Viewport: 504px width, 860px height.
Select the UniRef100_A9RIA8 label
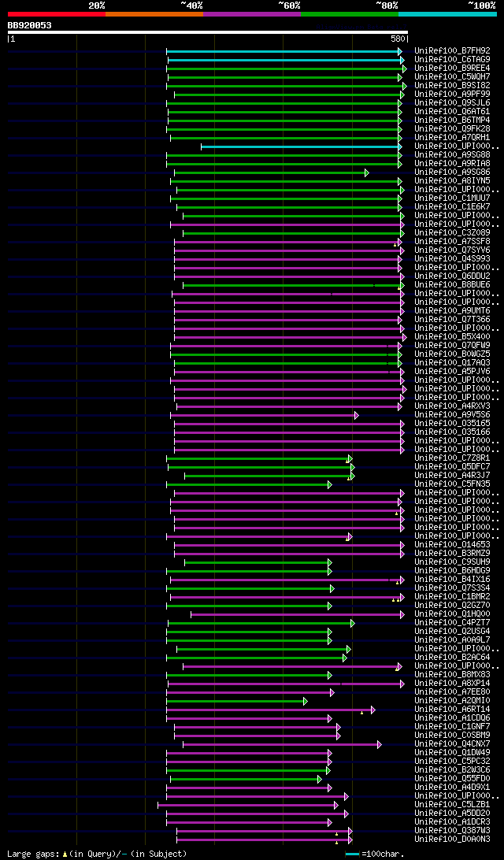click(453, 164)
